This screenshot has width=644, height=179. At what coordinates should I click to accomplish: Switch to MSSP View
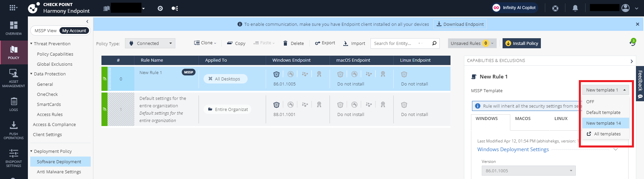45,31
